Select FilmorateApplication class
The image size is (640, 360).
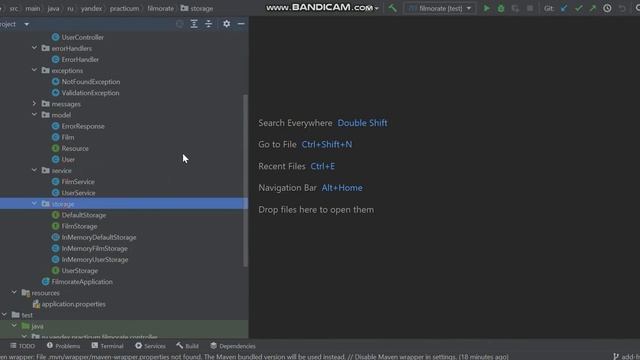coord(82,282)
